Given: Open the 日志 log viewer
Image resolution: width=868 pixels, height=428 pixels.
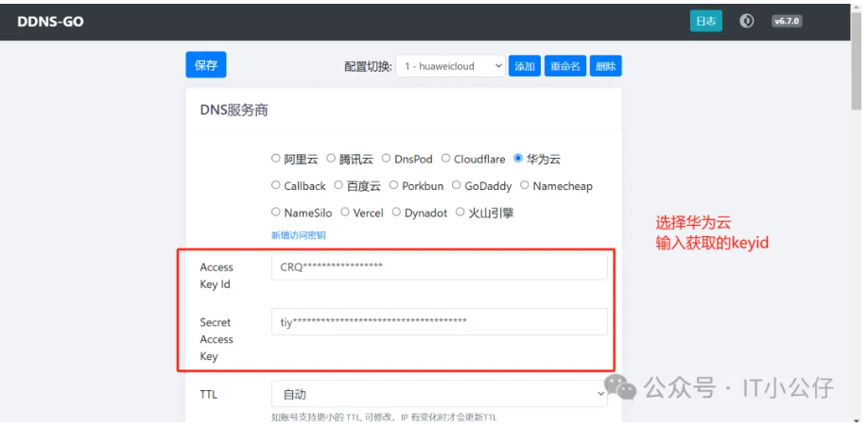Looking at the screenshot, I should (705, 21).
